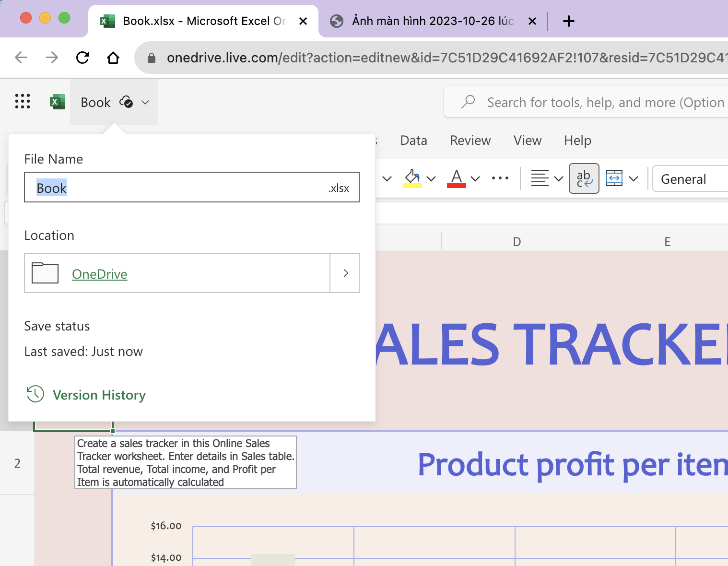The width and height of the screenshot is (728, 566).
Task: Open the Review ribbon tab
Action: [x=470, y=140]
